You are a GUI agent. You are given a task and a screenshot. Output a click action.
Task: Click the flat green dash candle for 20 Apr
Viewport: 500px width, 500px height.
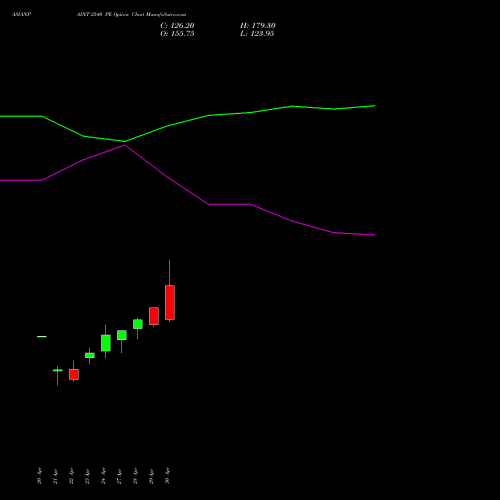click(42, 337)
